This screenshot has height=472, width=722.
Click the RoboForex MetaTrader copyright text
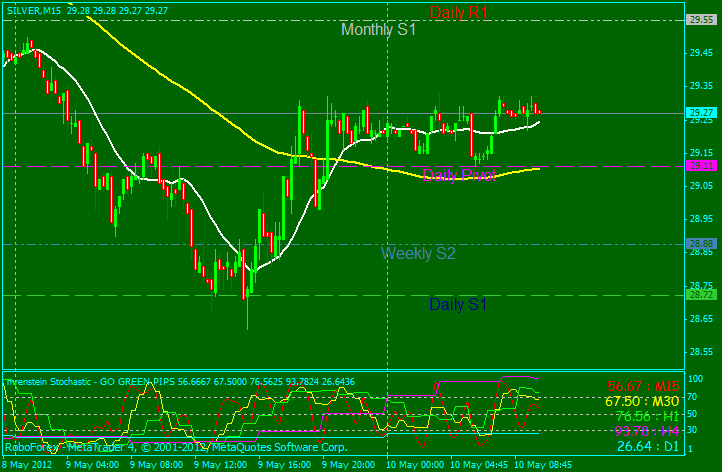coord(175,447)
